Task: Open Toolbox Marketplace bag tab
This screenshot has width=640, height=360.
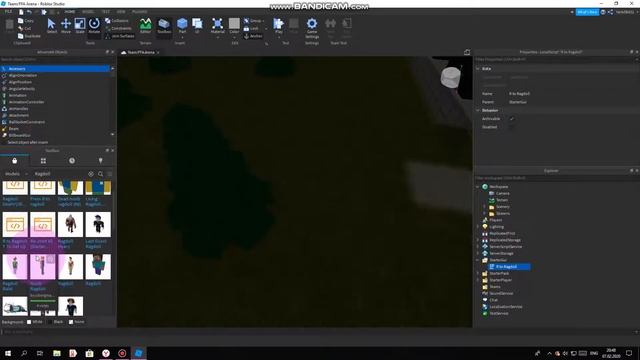Action: click(15, 161)
